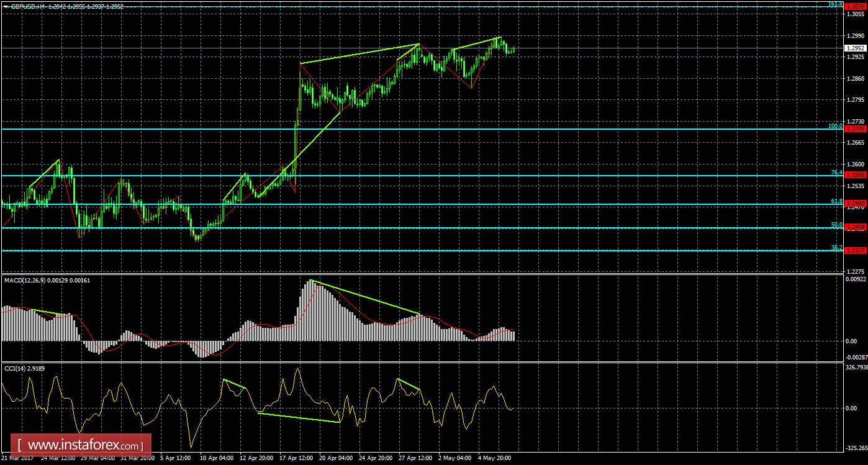868x465 pixels.
Task: Select the 100.0 Fibonacci level label
Action: click(835, 126)
